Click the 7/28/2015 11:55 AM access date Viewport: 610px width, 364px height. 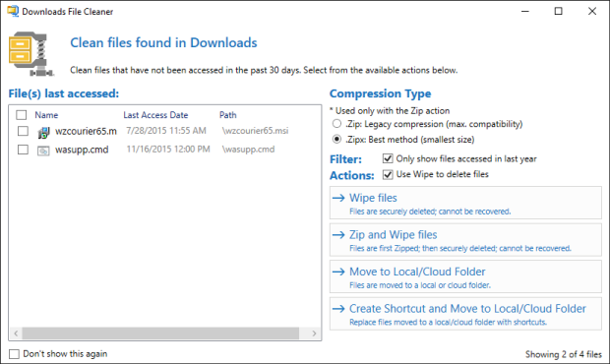coord(166,131)
